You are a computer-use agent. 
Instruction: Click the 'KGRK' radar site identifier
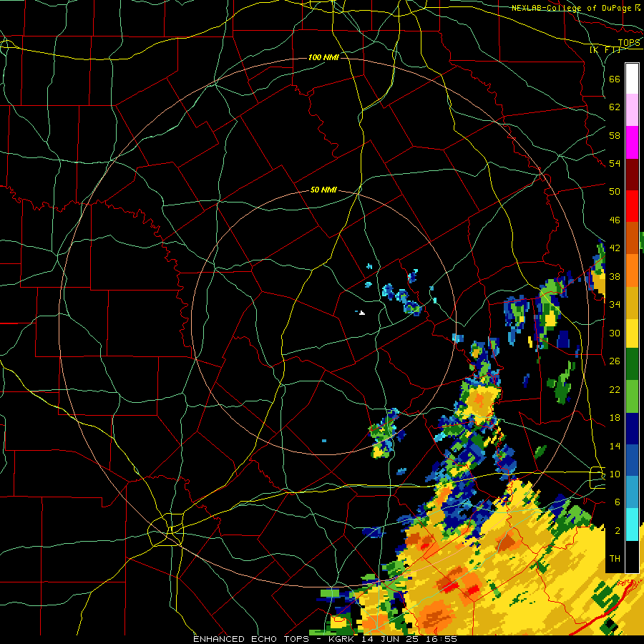click(341, 639)
